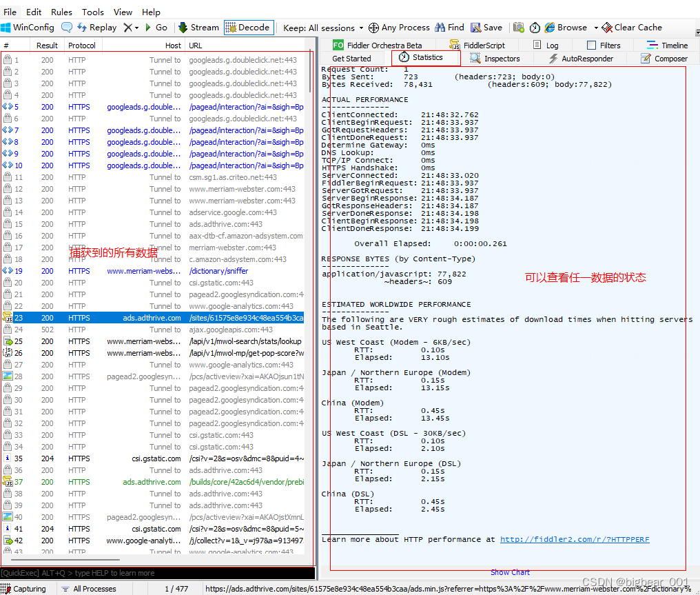Screen dimensions: 700x595
Task: Click info icon of session 41
Action: point(8,528)
